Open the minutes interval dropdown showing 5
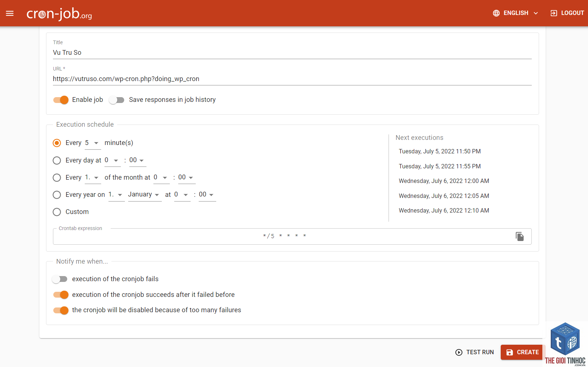The width and height of the screenshot is (588, 367). click(93, 143)
